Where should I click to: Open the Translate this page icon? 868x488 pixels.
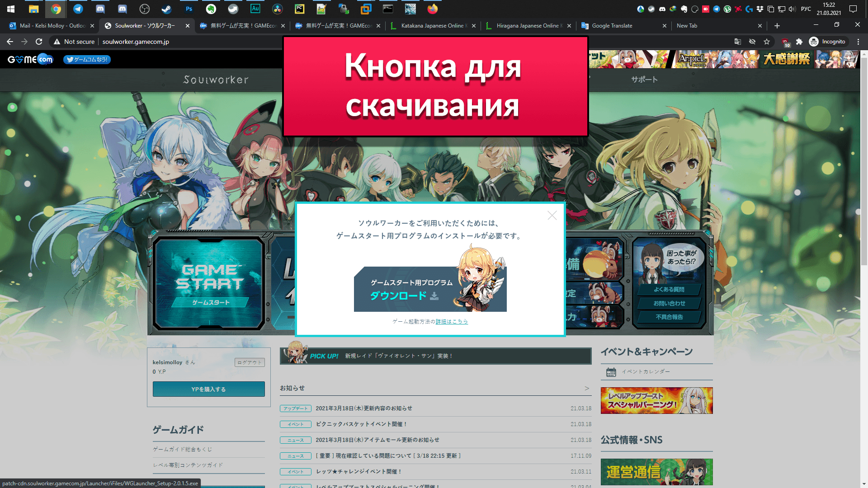738,42
